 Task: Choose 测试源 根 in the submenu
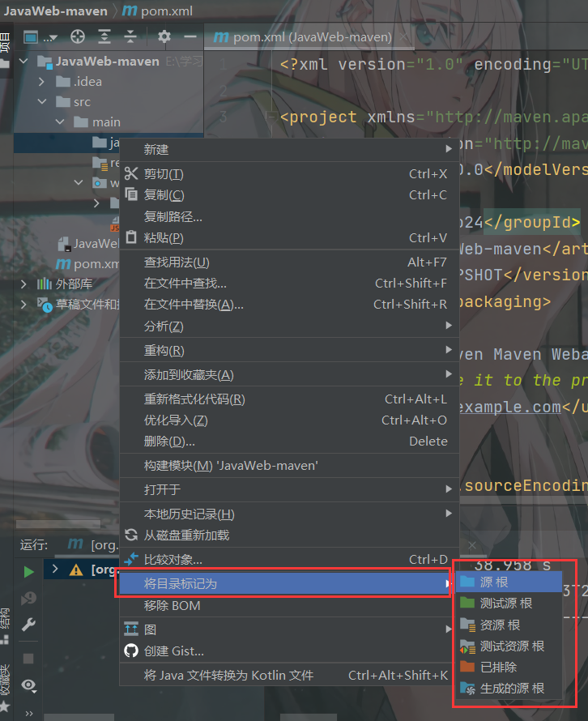(505, 603)
